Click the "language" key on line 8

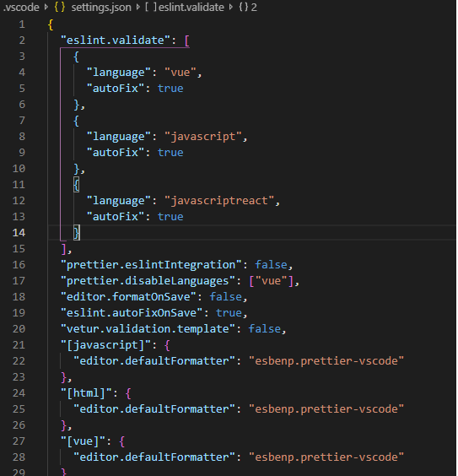click(119, 137)
